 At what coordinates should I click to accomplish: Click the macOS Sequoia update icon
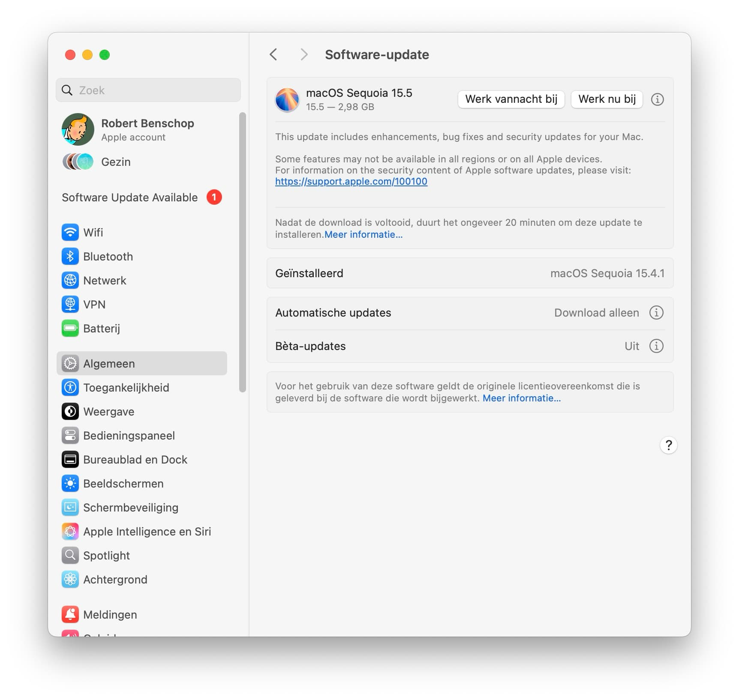tap(287, 100)
